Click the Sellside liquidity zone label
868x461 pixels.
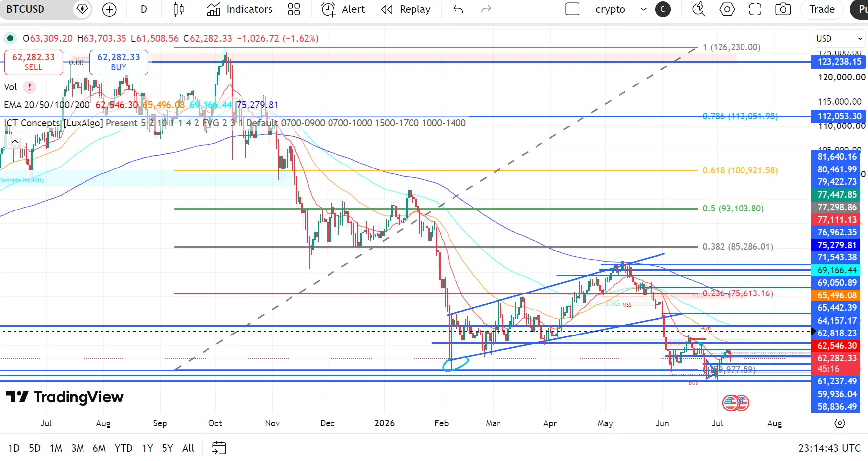22,180
